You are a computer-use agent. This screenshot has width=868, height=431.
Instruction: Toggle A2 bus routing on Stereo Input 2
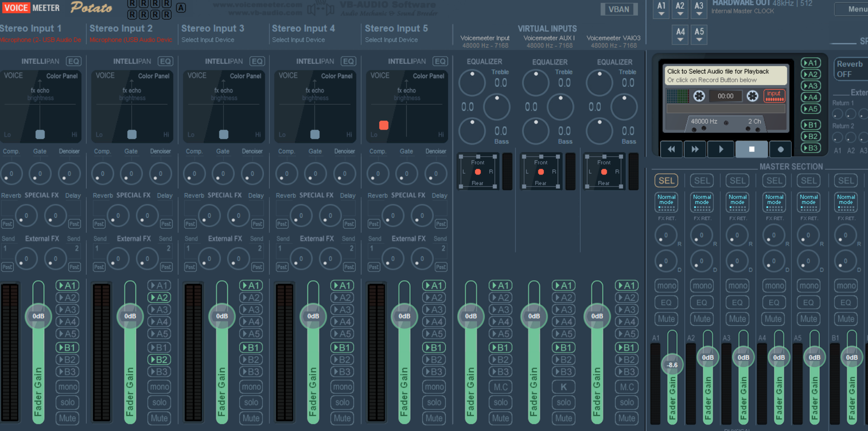tap(159, 298)
